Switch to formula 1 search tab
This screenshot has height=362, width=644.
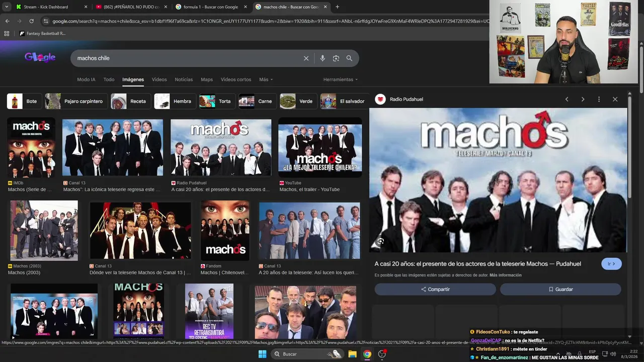pyautogui.click(x=211, y=7)
